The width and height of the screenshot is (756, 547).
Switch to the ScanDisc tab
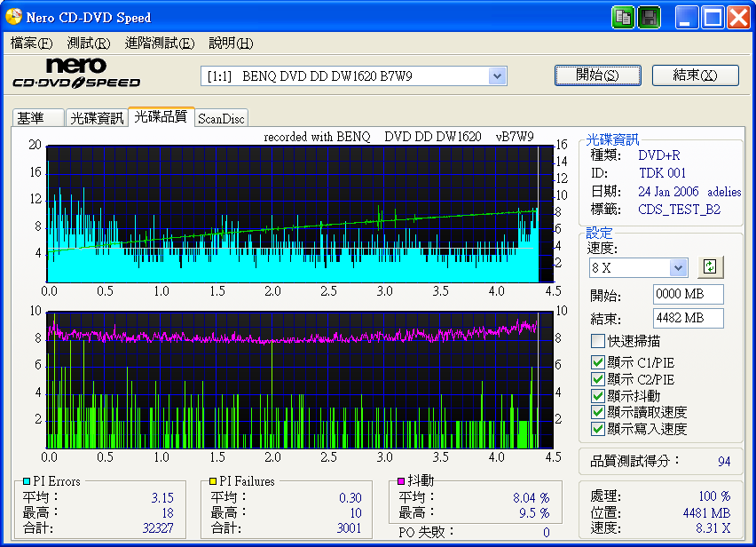point(221,118)
